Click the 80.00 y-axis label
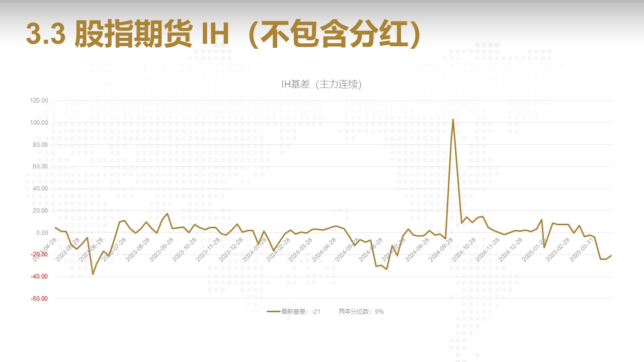 pos(40,145)
